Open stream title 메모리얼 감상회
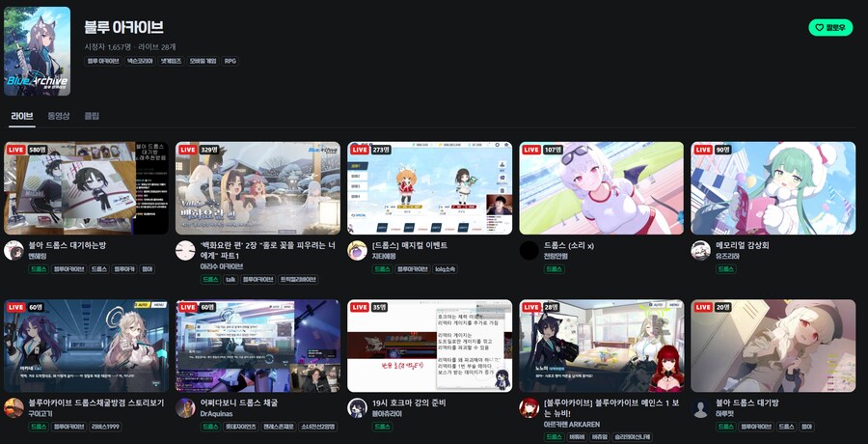868x444 pixels. tap(742, 245)
